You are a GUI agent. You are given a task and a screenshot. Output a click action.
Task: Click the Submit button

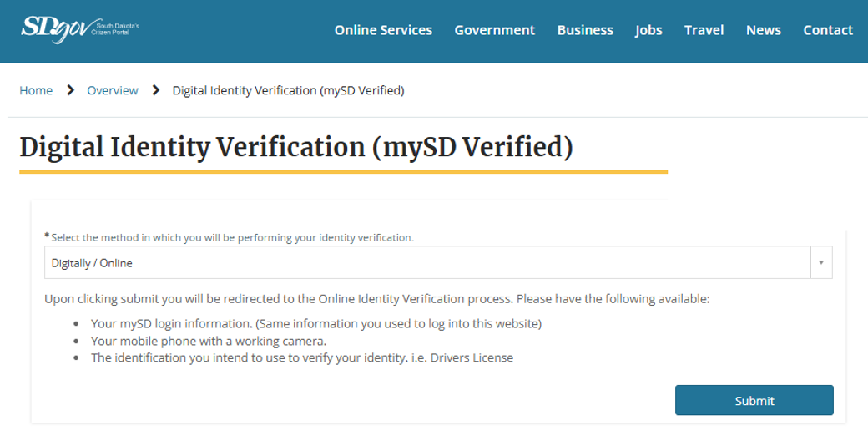coord(754,401)
